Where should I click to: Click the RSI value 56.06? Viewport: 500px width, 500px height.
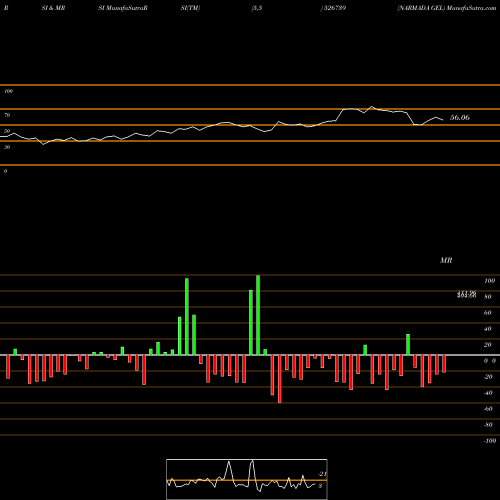click(x=460, y=117)
